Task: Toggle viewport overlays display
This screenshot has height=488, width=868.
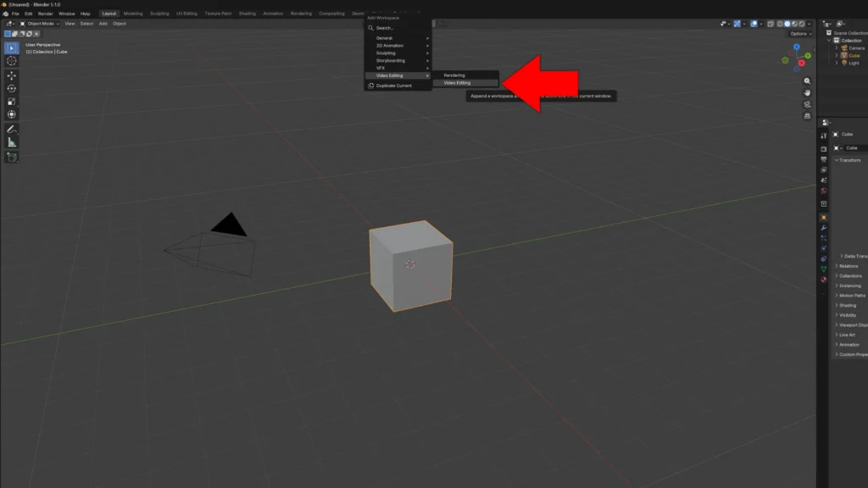Action: (x=754, y=24)
